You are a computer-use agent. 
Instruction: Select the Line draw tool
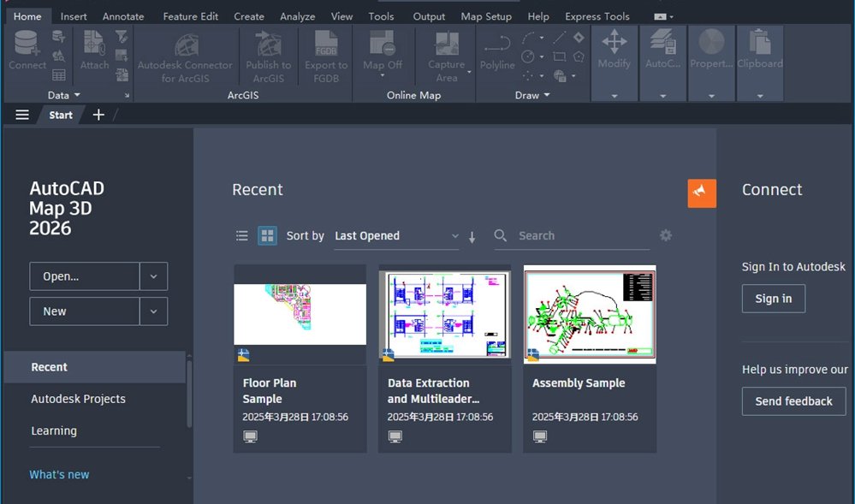[559, 38]
